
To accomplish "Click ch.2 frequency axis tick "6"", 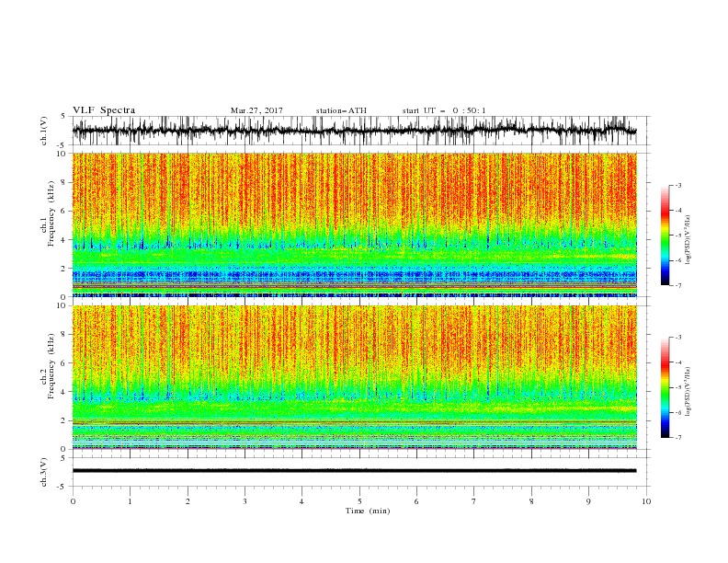I will click(x=64, y=363).
